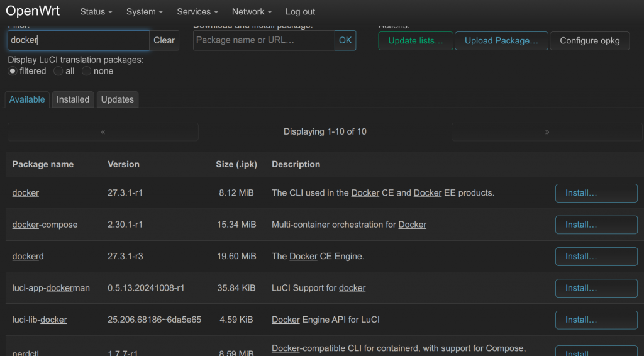Click Displaying 1-10 of 10 text
The height and width of the screenshot is (356, 644).
pos(325,132)
